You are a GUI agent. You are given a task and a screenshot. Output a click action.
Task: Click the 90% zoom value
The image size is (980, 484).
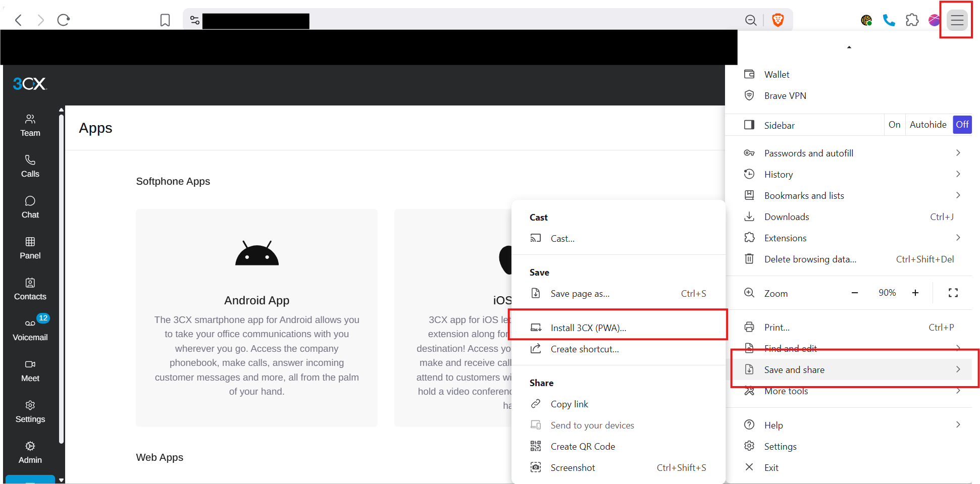click(887, 293)
